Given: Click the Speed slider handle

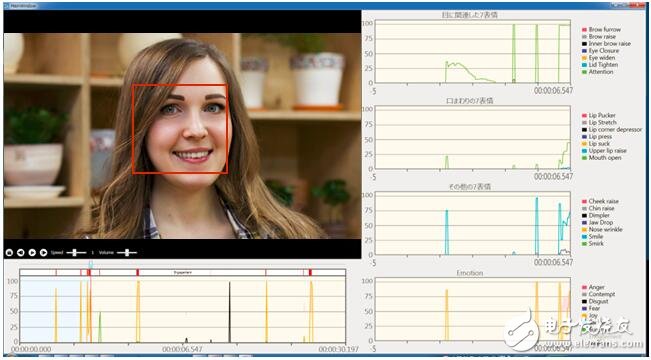Looking at the screenshot, I should click(75, 252).
